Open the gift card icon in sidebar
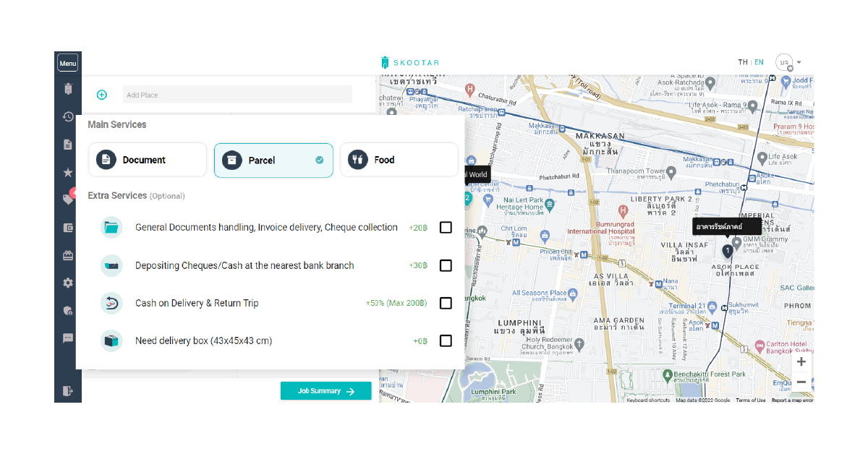 pos(68,254)
